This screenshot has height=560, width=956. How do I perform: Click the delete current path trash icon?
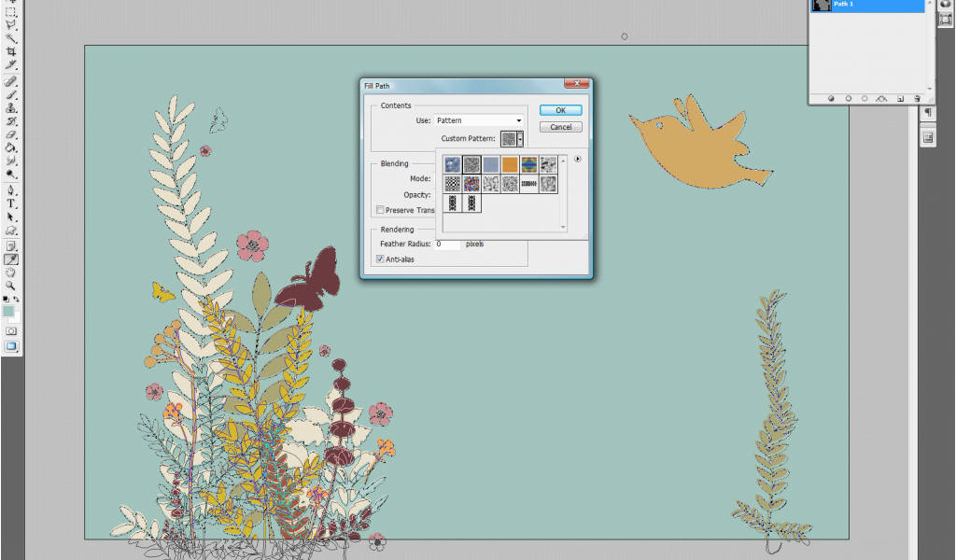pos(917,98)
